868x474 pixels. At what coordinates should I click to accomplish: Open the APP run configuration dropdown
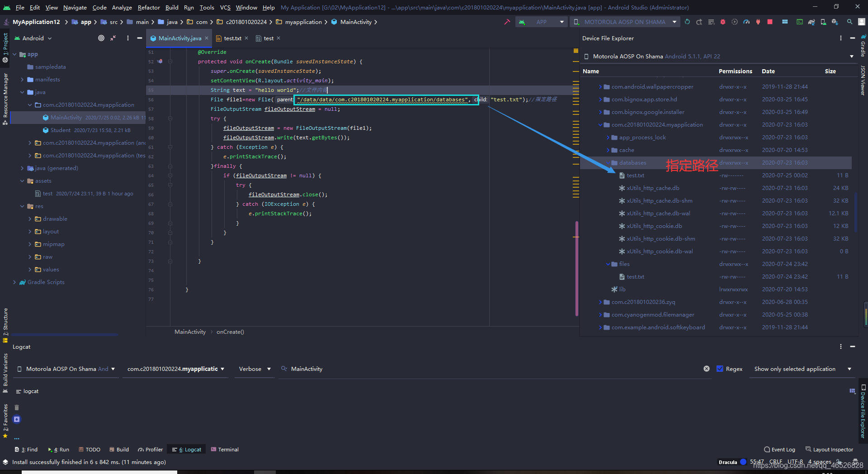[542, 22]
